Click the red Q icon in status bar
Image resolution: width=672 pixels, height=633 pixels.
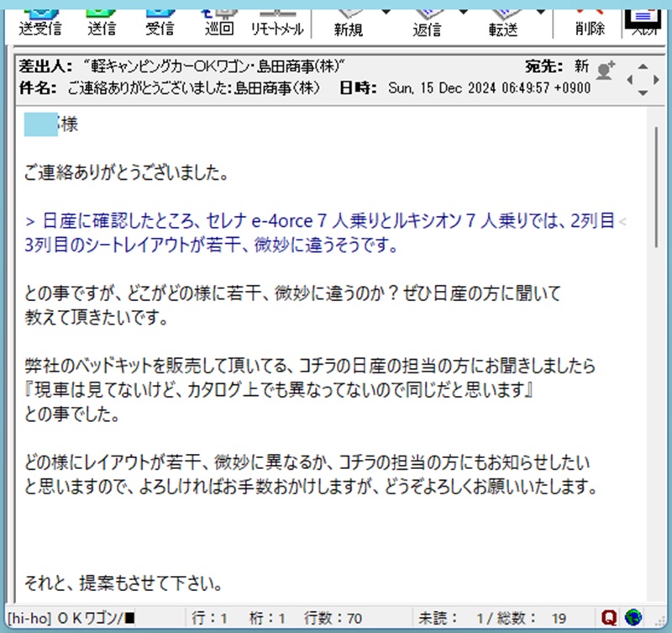[609, 618]
